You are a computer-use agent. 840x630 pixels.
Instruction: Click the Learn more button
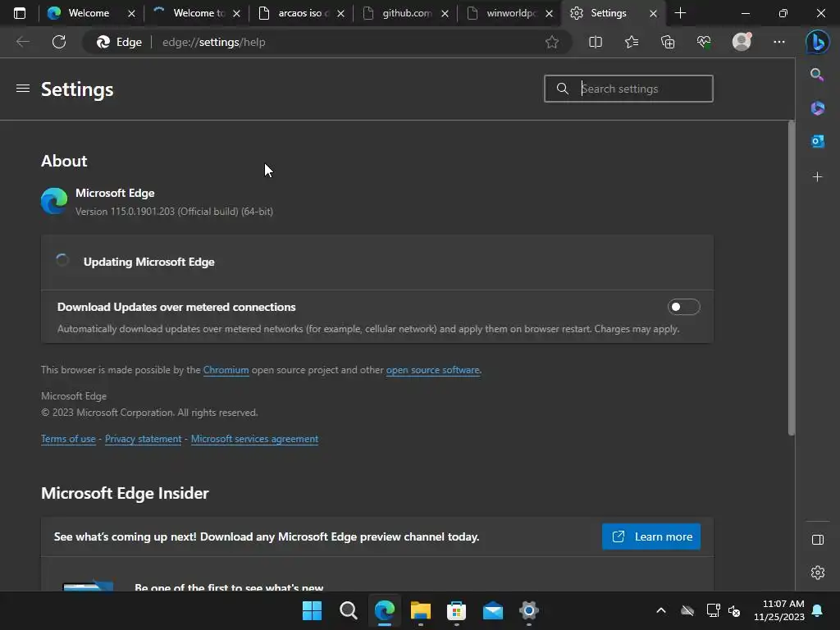(651, 536)
